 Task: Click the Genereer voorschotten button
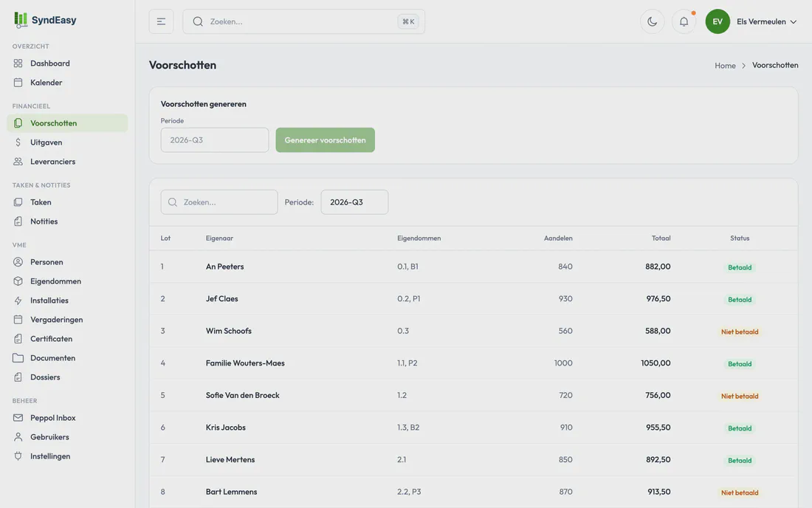[326, 140]
